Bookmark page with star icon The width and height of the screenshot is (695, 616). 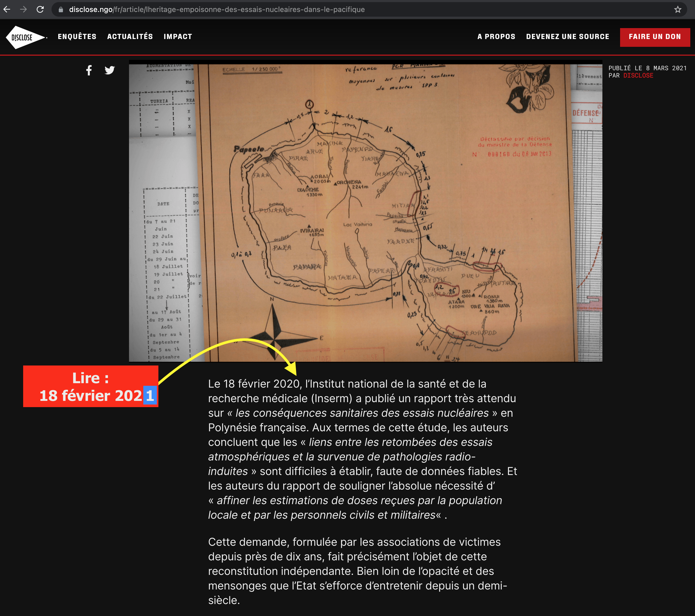678,10
